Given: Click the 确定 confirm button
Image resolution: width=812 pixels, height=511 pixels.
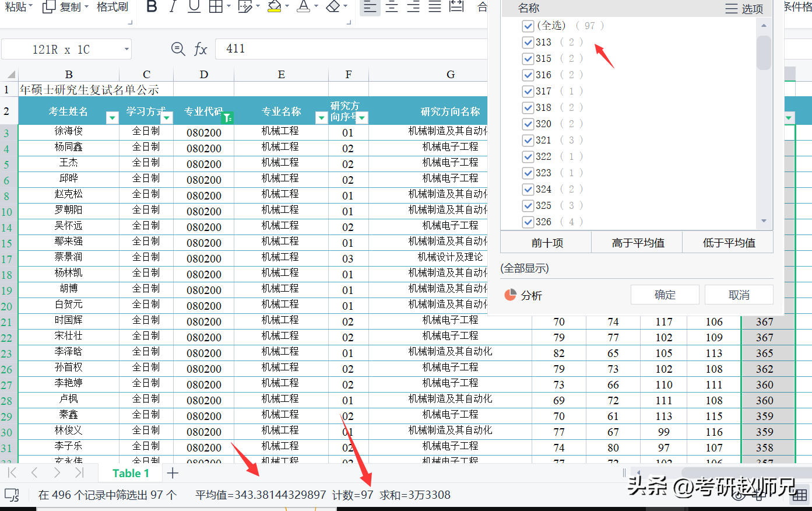Looking at the screenshot, I should coord(665,295).
